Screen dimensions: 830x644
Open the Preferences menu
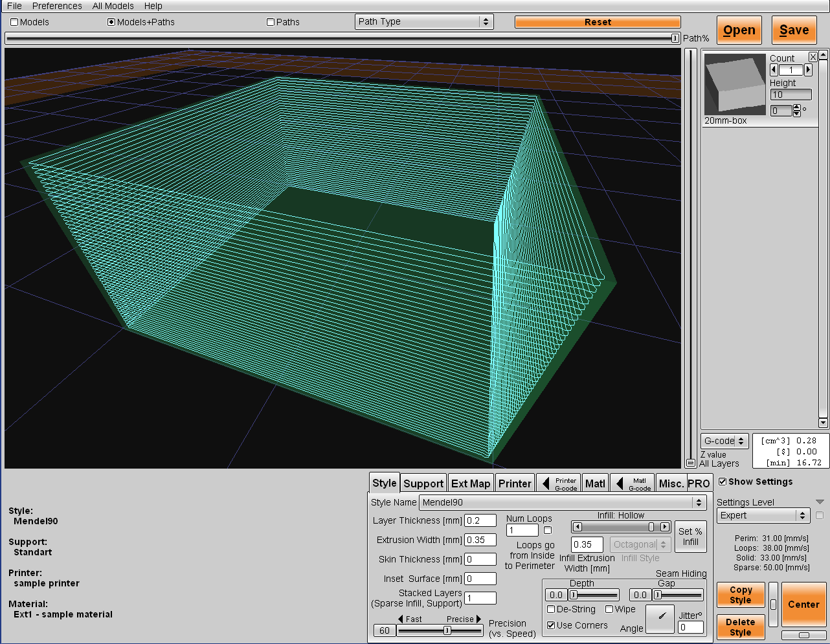click(57, 6)
